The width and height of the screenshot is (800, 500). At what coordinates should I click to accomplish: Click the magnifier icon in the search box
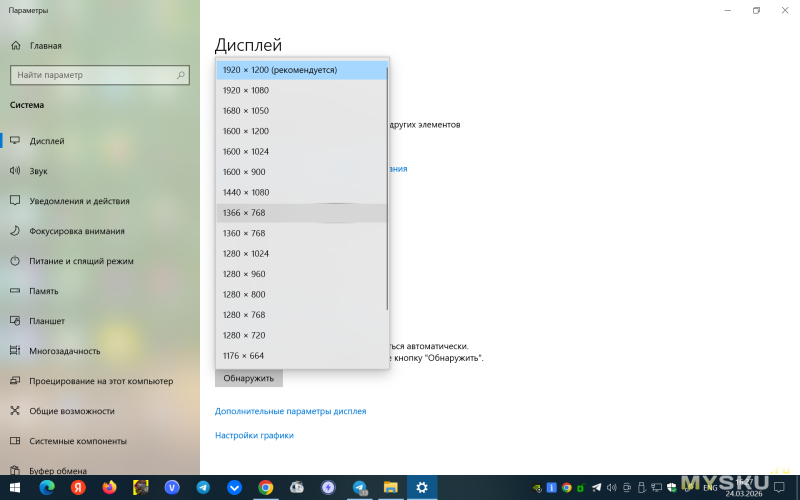pos(181,75)
